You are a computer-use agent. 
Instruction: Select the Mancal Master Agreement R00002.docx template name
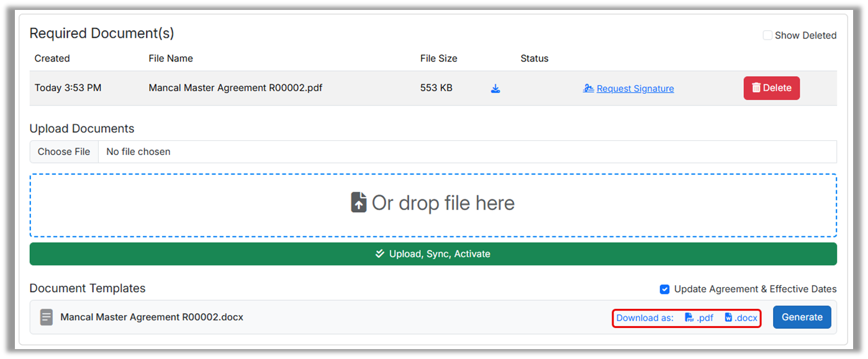[x=151, y=317]
